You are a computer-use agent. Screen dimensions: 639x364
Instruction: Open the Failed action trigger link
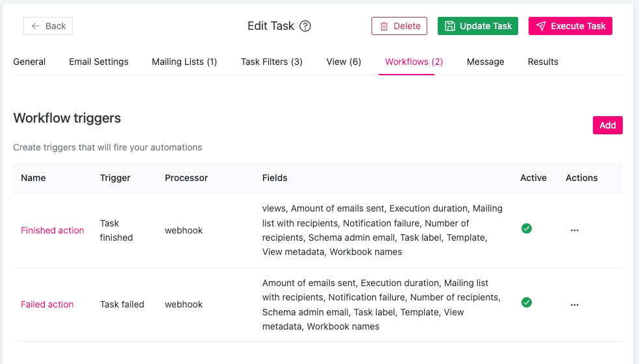[x=47, y=304]
